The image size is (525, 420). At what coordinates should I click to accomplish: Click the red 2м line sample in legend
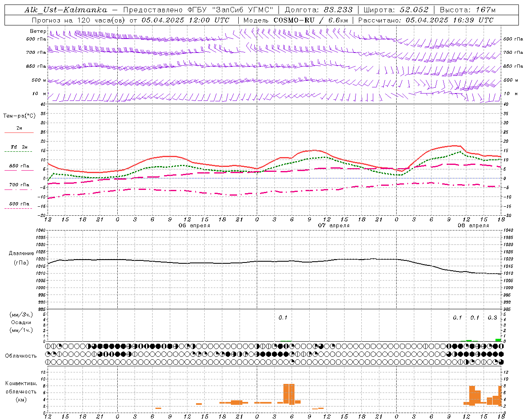pyautogui.click(x=19, y=132)
